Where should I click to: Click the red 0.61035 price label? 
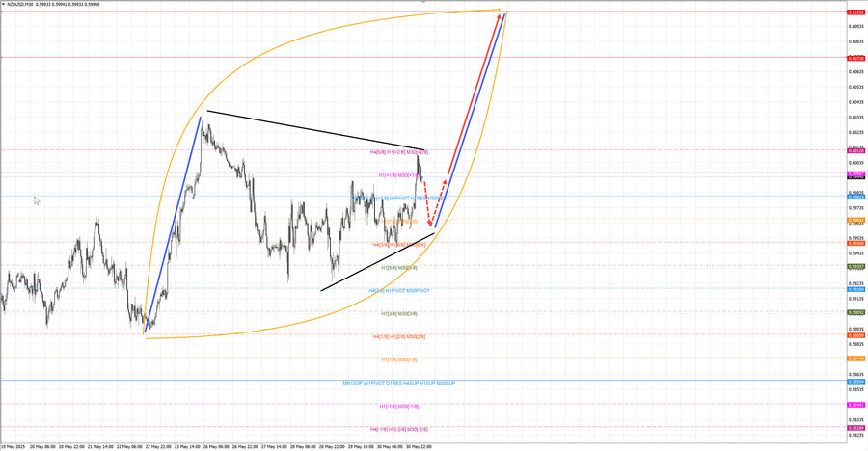[856, 12]
